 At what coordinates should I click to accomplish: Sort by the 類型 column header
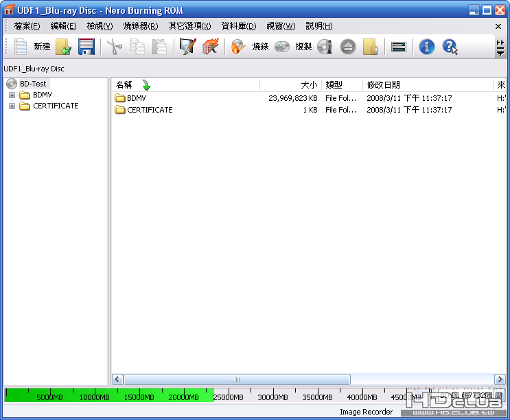coord(342,85)
